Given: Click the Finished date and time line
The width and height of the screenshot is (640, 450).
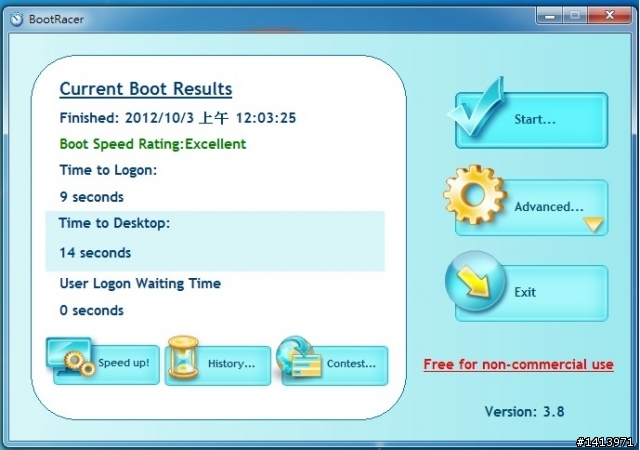Looking at the screenshot, I should [178, 118].
